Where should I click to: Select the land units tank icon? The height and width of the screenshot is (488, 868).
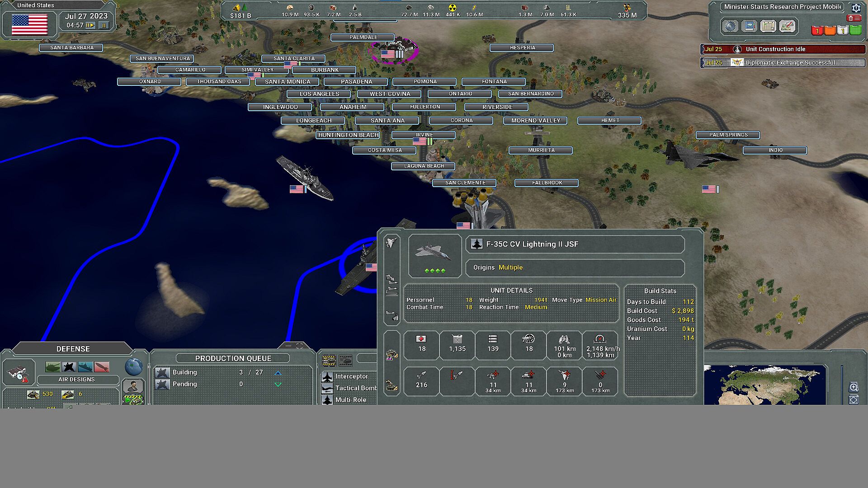click(x=53, y=367)
